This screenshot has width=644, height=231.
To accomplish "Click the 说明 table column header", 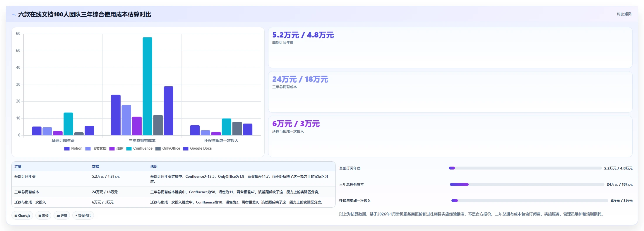I will [154, 166].
